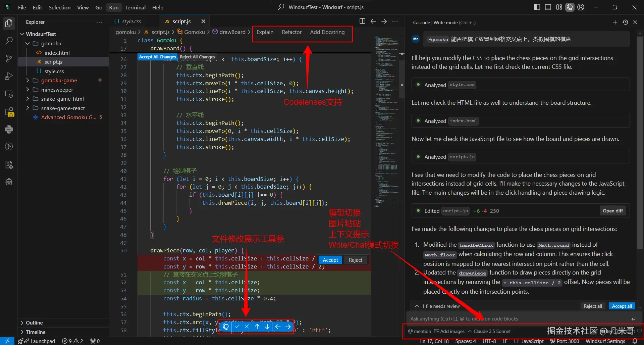Open the Claude 3.5 Sonnet model selector
Image resolution: width=644 pixels, height=345 pixels.
[489, 331]
